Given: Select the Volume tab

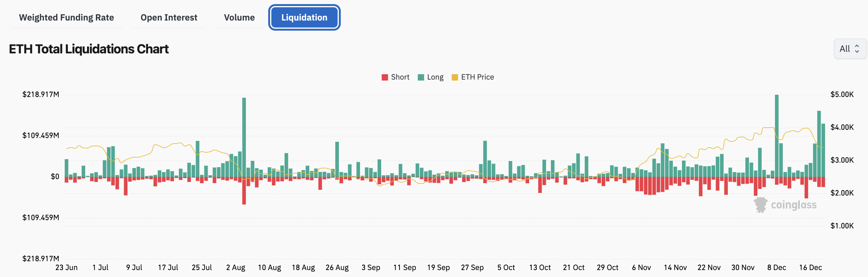Looking at the screenshot, I should 239,18.
